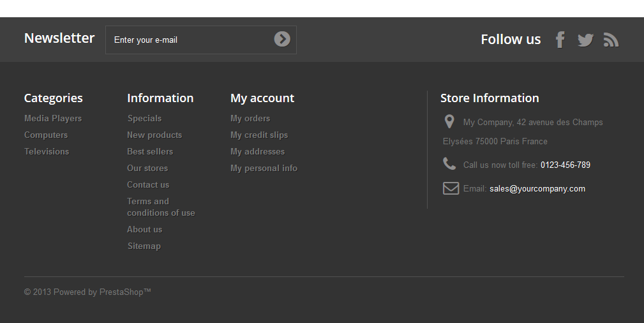Click the RSS feed icon
Screen dimensions: 644x323
point(611,40)
